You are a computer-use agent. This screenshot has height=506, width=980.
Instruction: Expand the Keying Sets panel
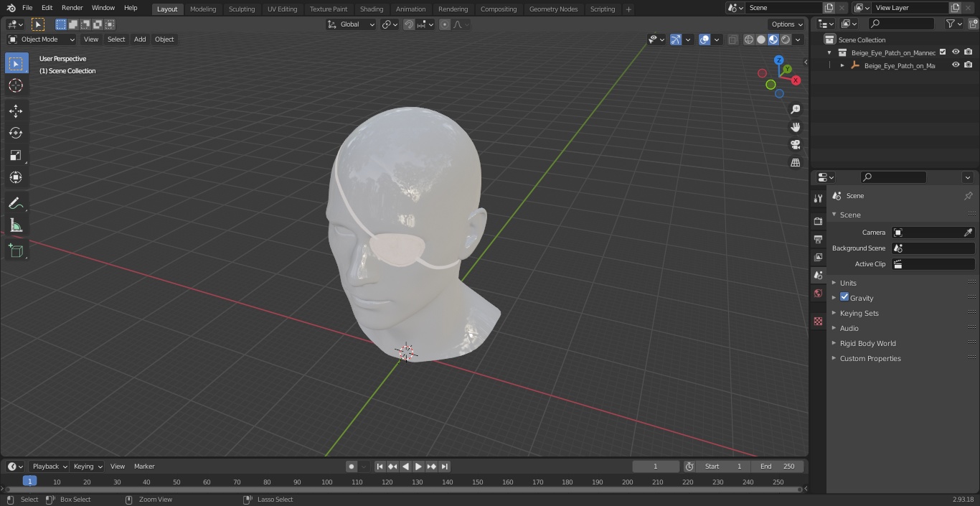tap(859, 313)
